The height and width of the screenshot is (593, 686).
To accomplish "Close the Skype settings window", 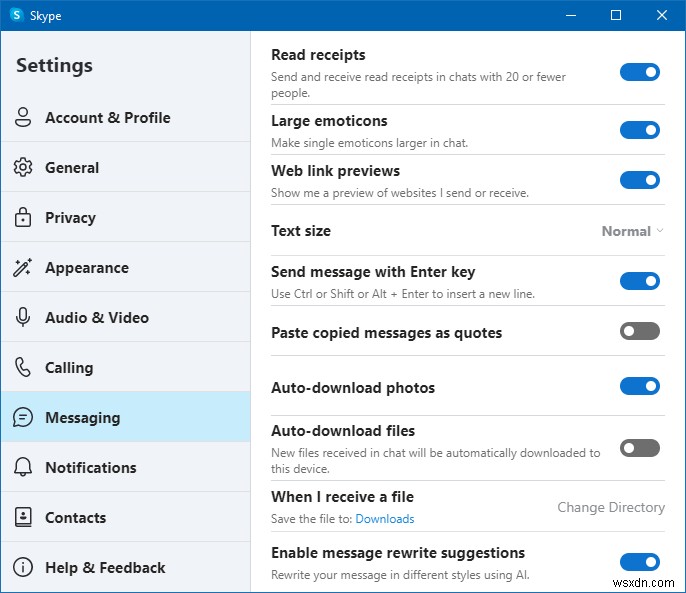I will (x=662, y=15).
